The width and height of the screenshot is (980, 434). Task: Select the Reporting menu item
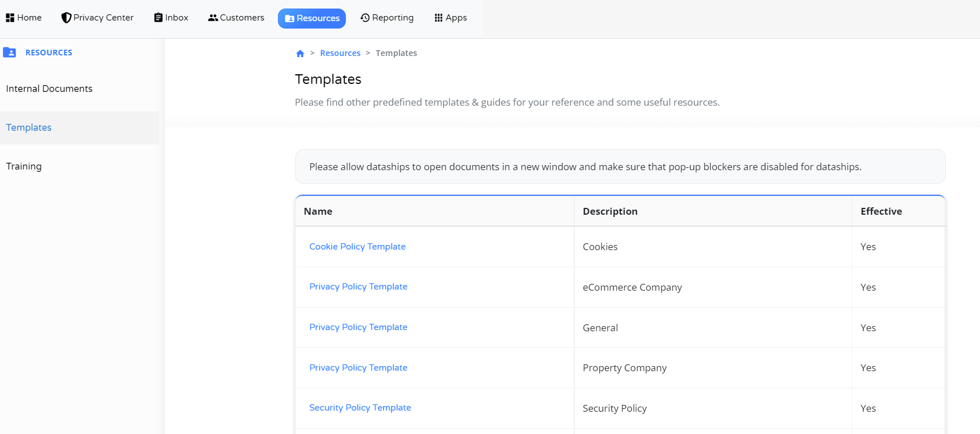coord(387,18)
